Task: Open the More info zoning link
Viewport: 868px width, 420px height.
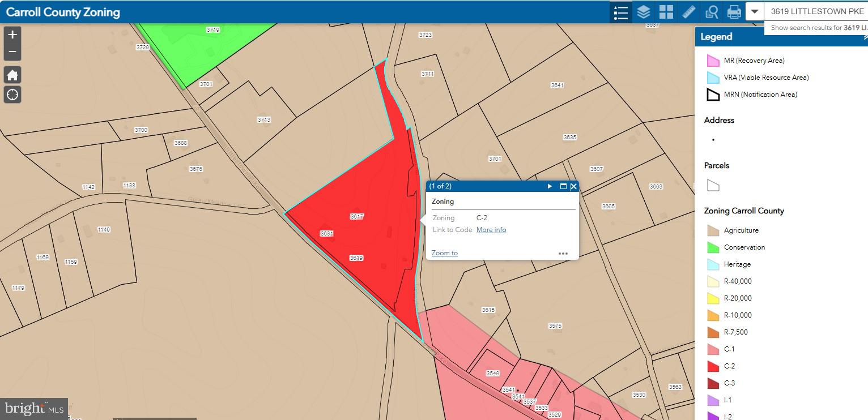Action: tap(491, 230)
